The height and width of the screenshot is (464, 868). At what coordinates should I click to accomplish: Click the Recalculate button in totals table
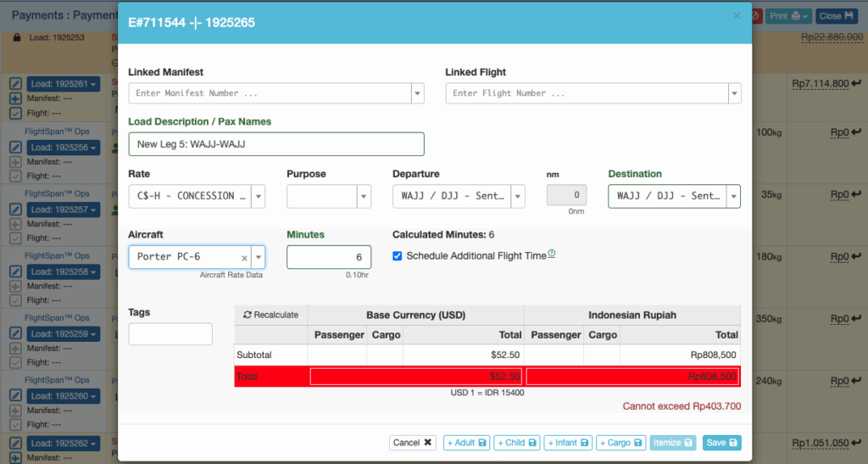pos(271,315)
